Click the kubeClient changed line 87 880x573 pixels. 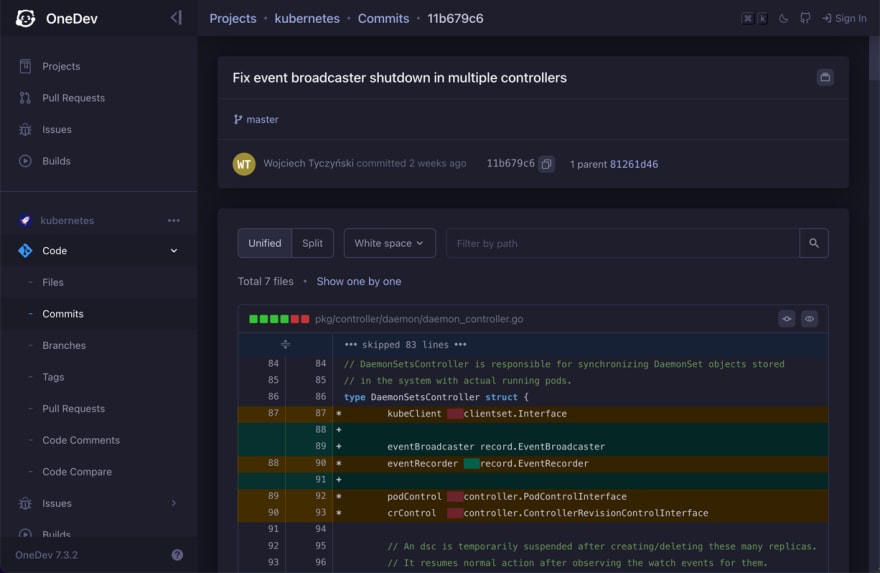point(533,414)
